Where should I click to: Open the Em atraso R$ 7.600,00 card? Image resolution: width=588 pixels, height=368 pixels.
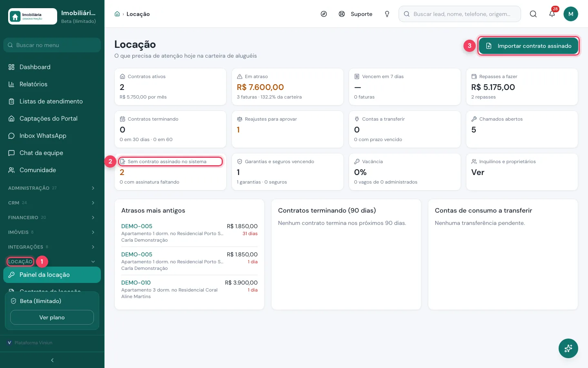[x=287, y=87]
